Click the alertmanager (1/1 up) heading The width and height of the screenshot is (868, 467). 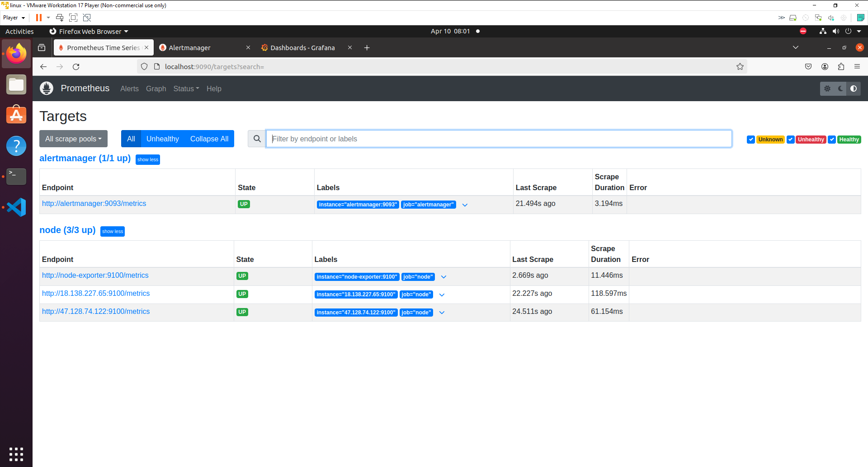click(x=85, y=159)
